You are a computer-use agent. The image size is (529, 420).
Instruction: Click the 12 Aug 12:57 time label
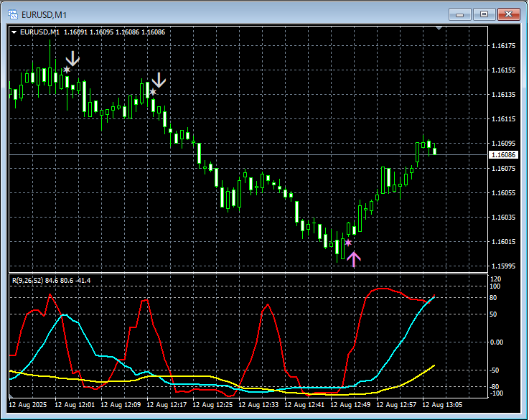click(x=396, y=404)
